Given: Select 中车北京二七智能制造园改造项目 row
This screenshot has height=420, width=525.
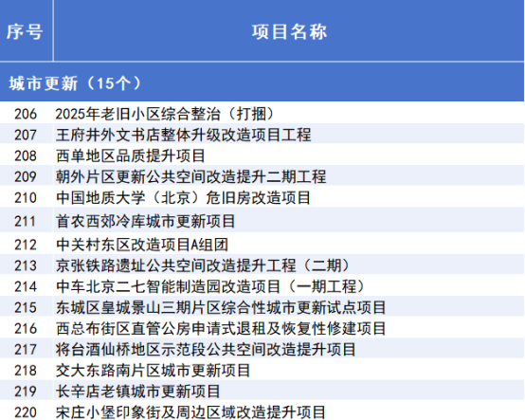Looking at the screenshot, I should pos(262,285).
